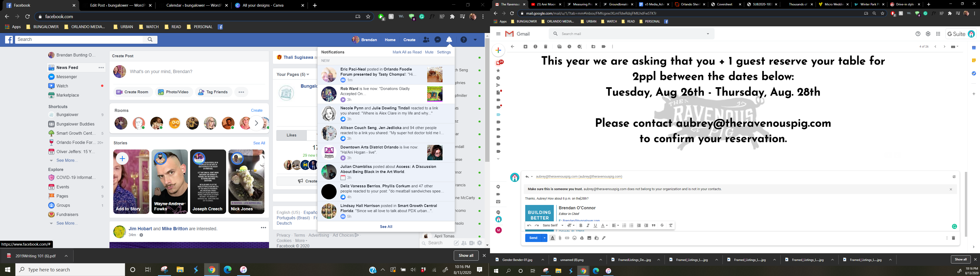Snooze the open Gmail message
Viewport: 980px width, 276px height.
point(570,47)
